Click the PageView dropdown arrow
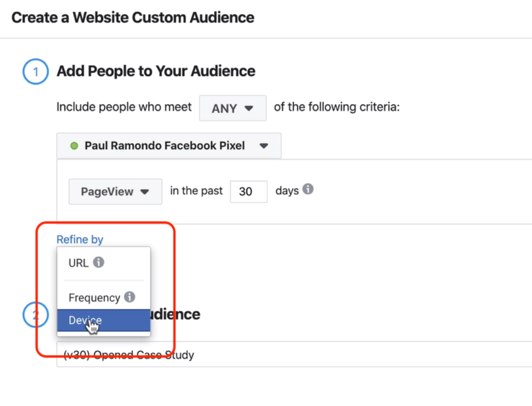Image resolution: width=532 pixels, height=406 pixels. pos(145,192)
